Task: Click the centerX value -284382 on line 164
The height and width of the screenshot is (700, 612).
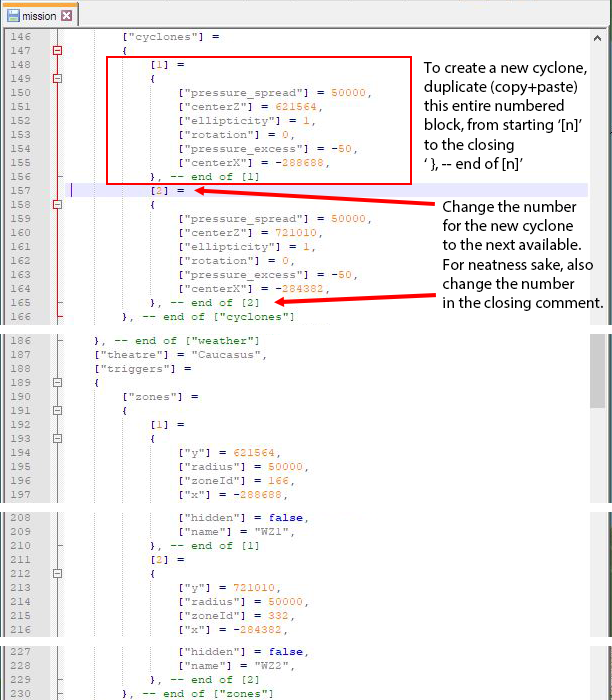Action: pos(299,289)
